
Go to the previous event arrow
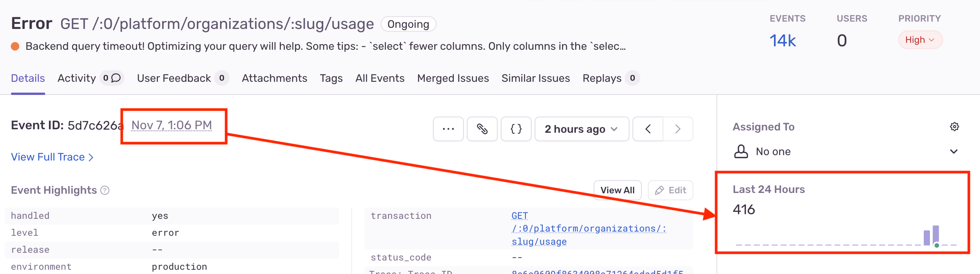pyautogui.click(x=648, y=129)
